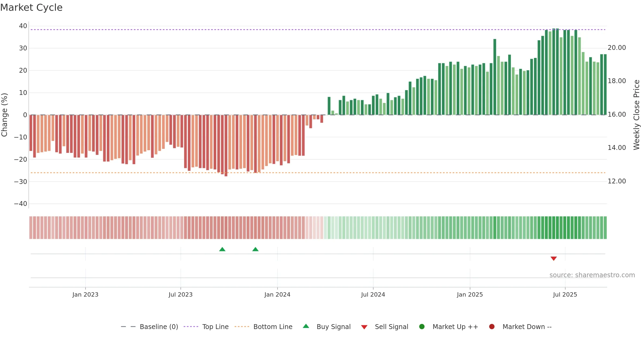Click the gray dashed Baseline legend sample

(128, 327)
